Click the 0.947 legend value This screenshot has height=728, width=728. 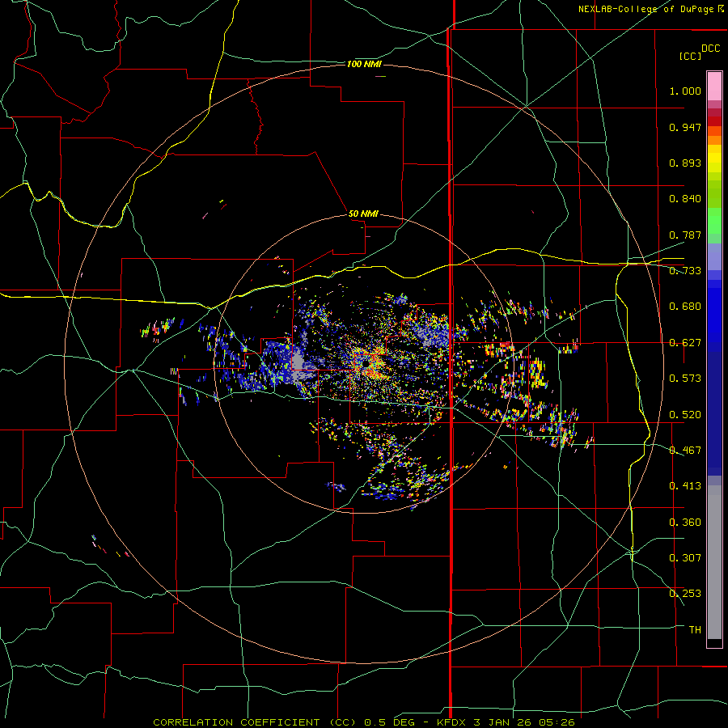(685, 127)
